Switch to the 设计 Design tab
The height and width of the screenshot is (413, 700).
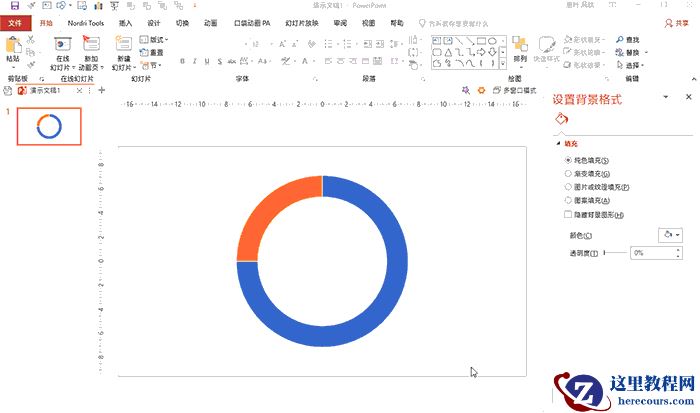click(x=154, y=23)
